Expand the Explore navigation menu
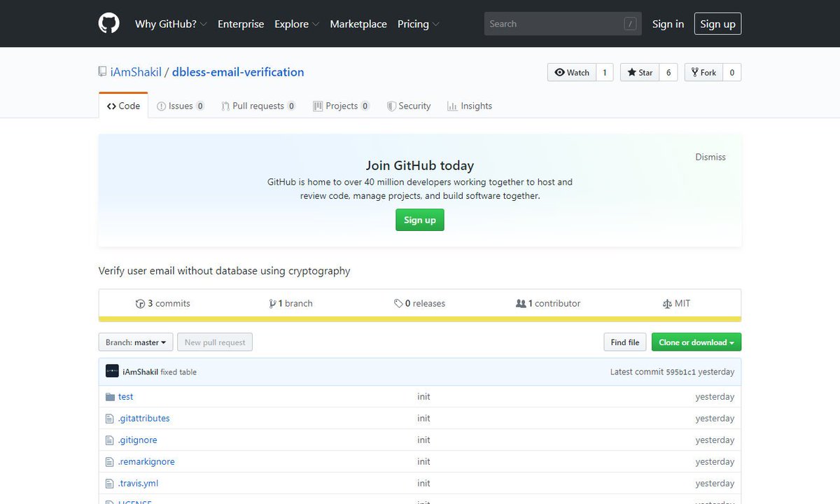Screen dimensions: 840x504 click(297, 24)
